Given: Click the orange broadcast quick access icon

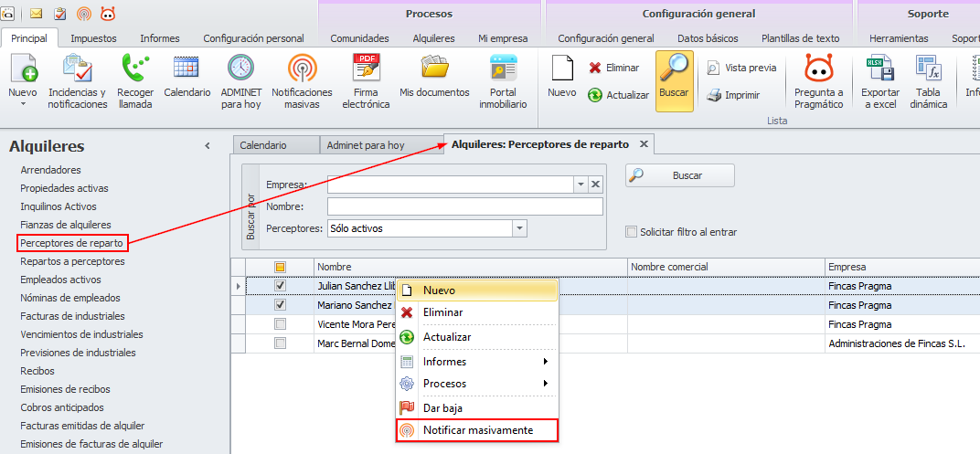Looking at the screenshot, I should pos(84,13).
